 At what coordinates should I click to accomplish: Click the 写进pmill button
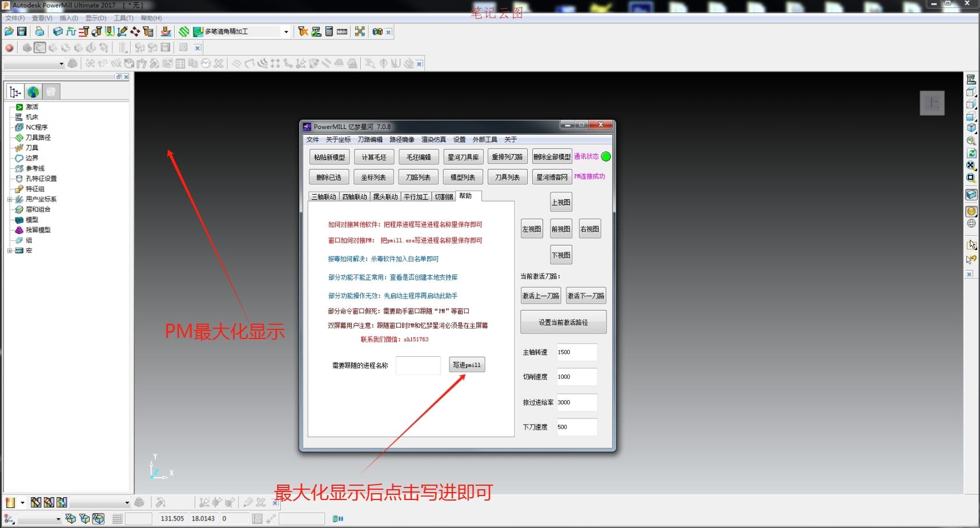tap(467, 365)
